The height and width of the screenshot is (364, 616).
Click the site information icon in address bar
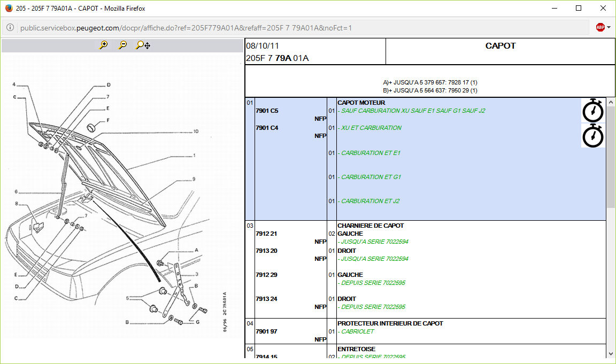coord(10,28)
